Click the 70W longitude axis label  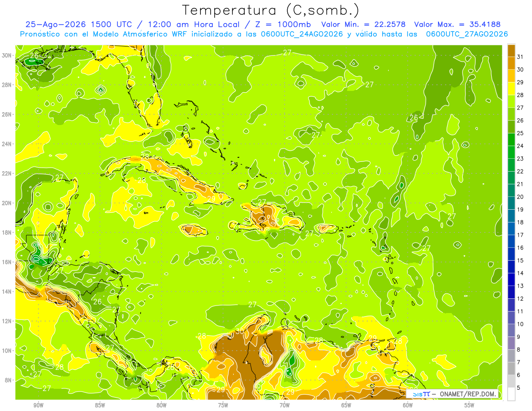[285, 405]
